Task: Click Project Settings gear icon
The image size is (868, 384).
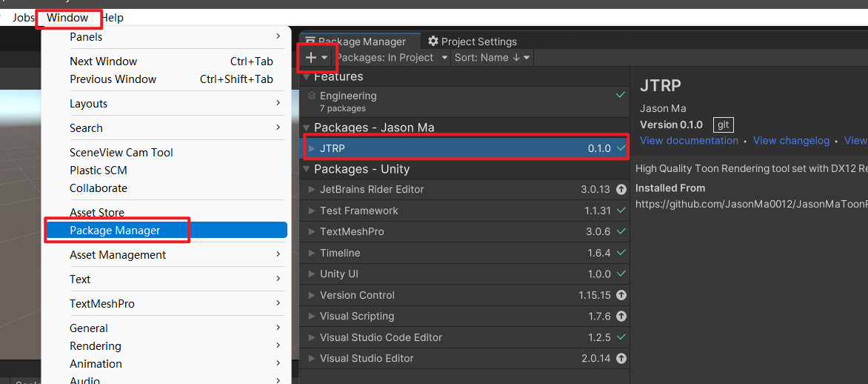Action: point(433,42)
